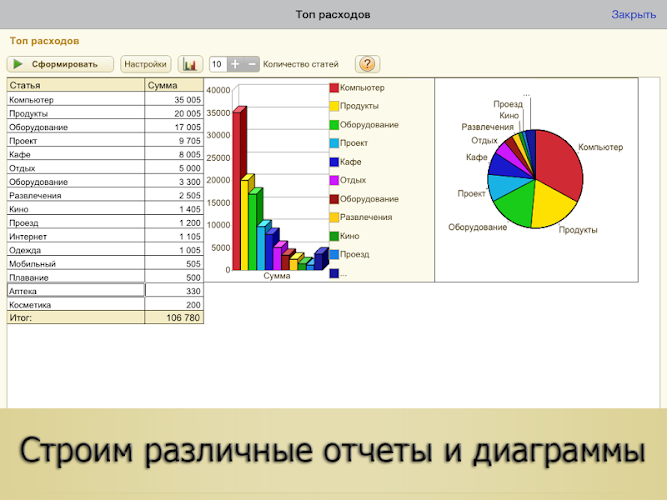Increase the article count with the plus button
Image resolution: width=667 pixels, height=500 pixels.
[x=235, y=64]
